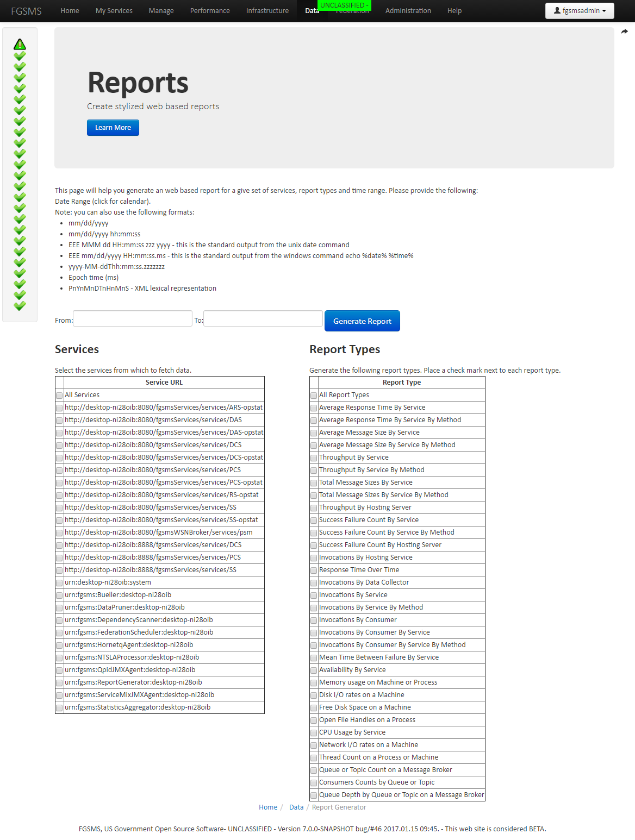635x840 pixels.
Task: Check Memory usage on Machine or Process
Action: (x=314, y=683)
